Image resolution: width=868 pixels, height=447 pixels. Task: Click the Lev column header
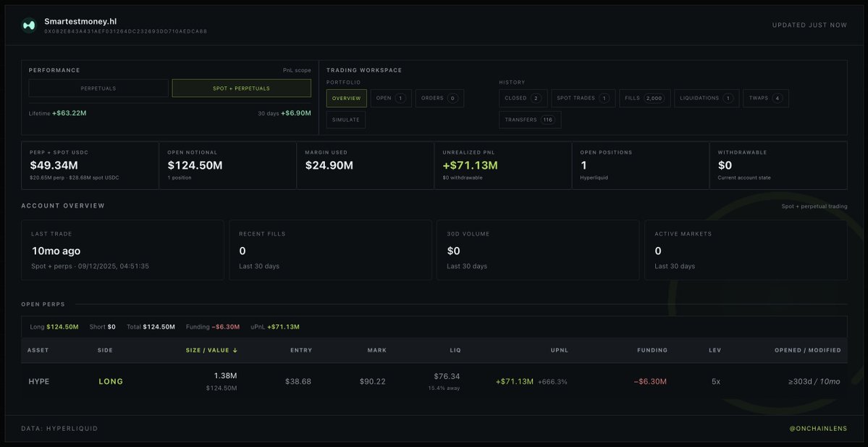[x=715, y=350]
